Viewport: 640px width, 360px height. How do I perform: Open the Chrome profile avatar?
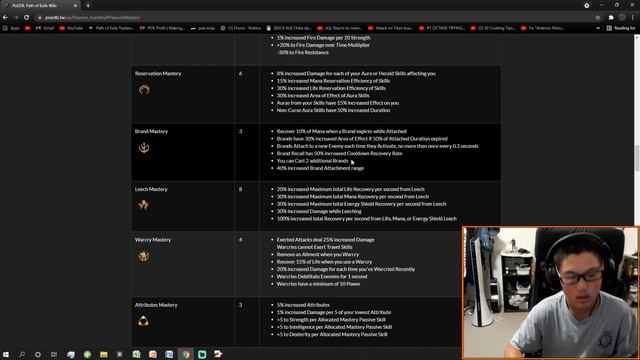pyautogui.click(x=622, y=18)
